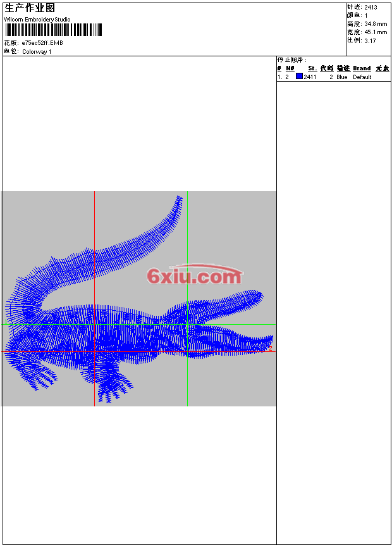Select the 'Default' brand cell
This screenshot has height=545, width=392.
[362, 77]
